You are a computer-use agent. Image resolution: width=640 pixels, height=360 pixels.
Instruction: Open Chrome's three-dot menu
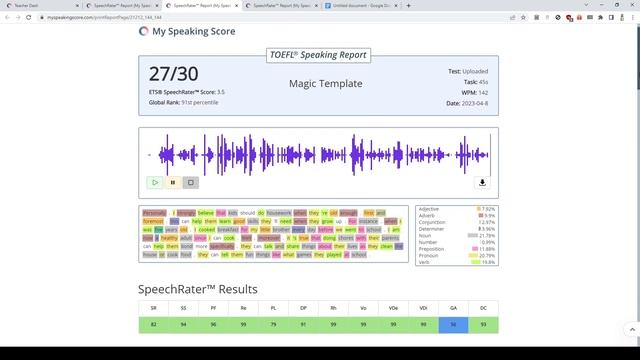(633, 18)
